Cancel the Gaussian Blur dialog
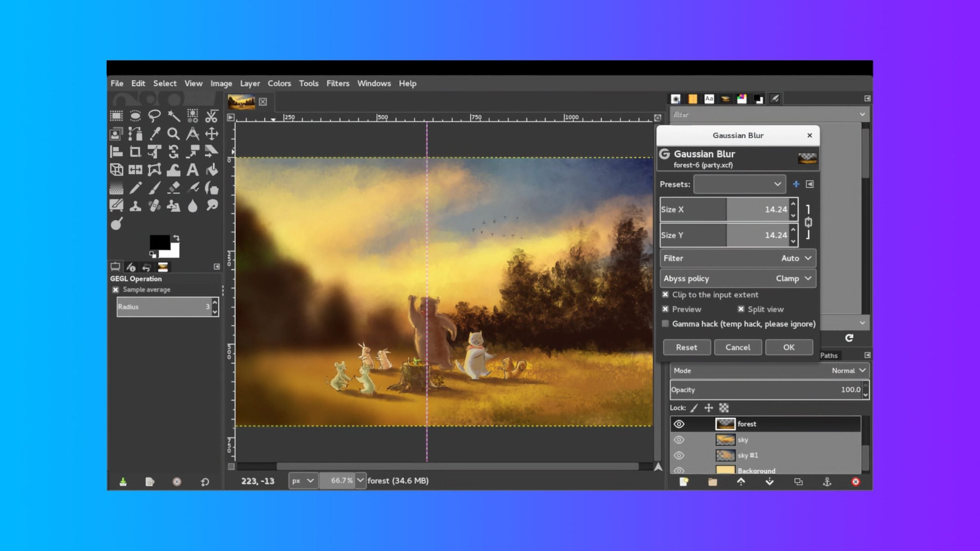980x551 pixels. click(738, 347)
